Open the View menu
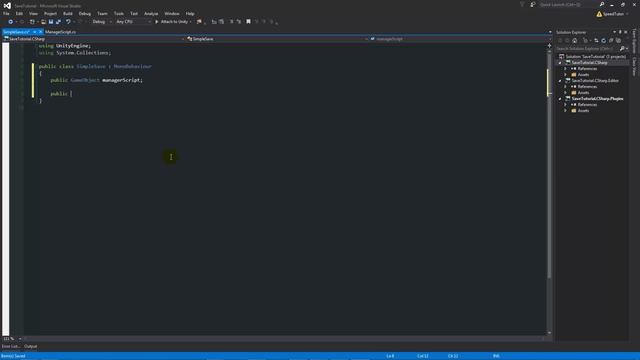Screen dimensions: 640x360 [x=33, y=13]
